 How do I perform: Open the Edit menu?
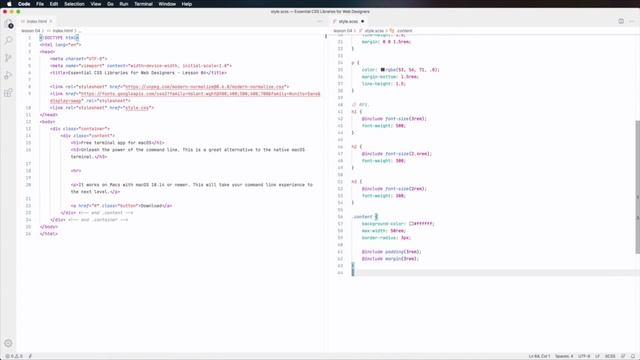[x=54, y=4]
